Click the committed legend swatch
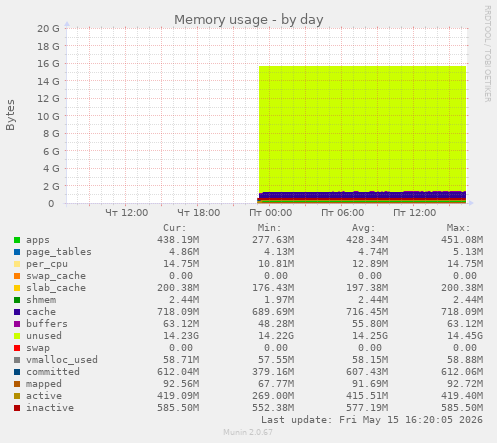The image size is (497, 443). pyautogui.click(x=17, y=372)
